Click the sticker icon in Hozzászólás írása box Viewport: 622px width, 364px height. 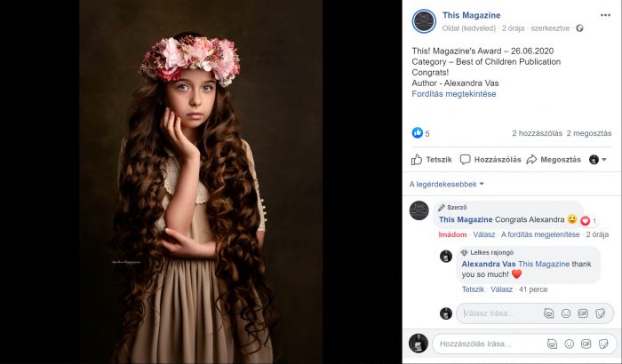click(x=603, y=344)
